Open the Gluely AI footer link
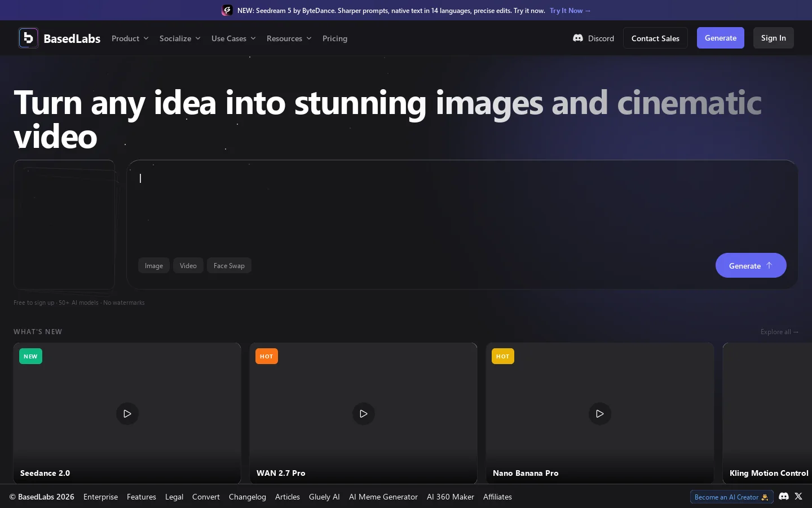Viewport: 812px width, 508px height. [324, 497]
